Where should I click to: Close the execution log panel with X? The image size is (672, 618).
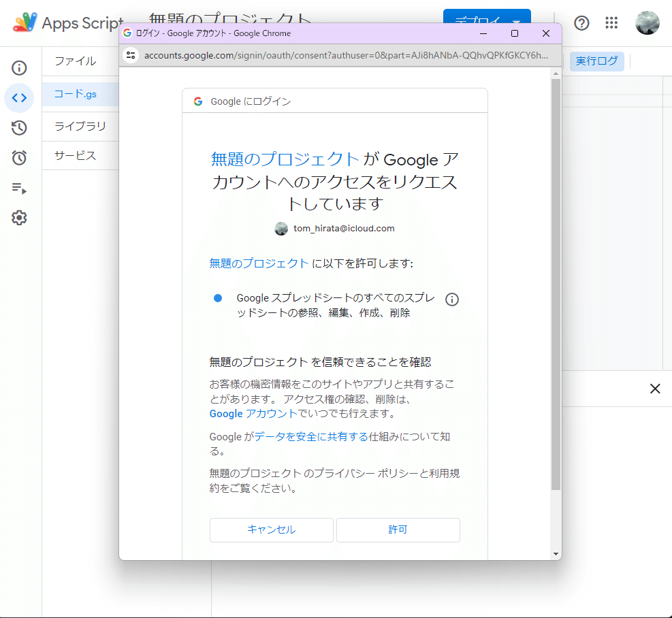(x=655, y=389)
